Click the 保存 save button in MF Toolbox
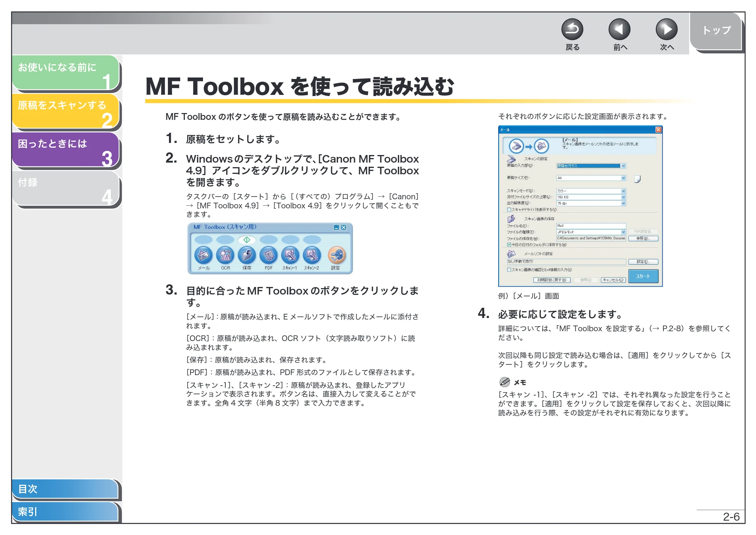 coord(247,256)
